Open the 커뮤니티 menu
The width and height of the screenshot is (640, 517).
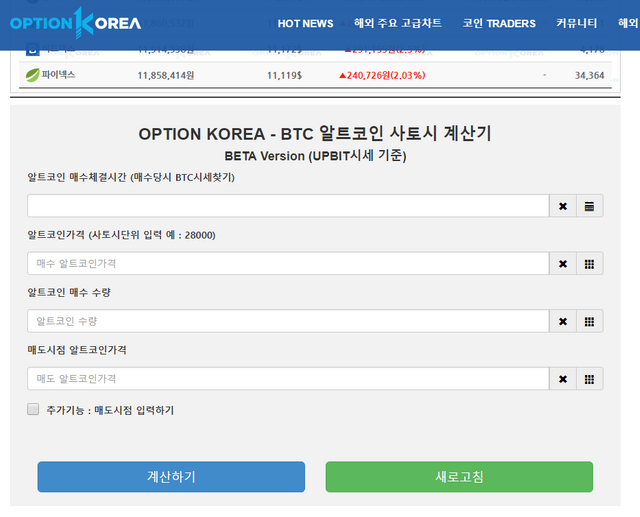[576, 23]
